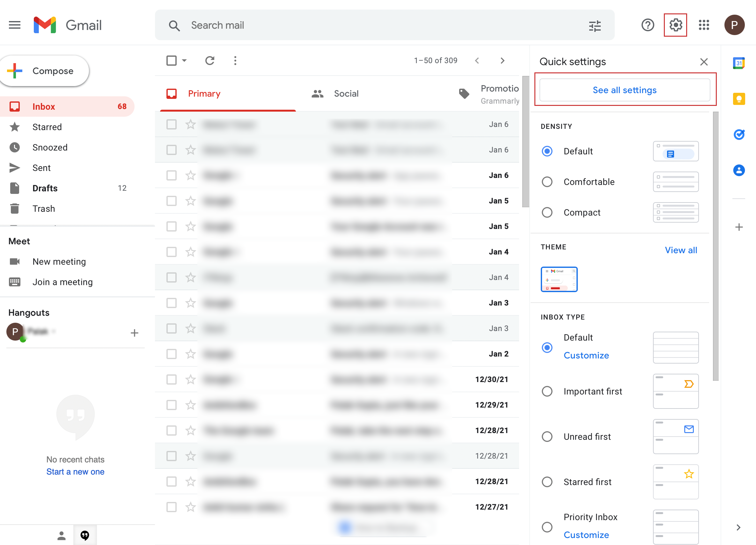Screen dimensions: 756x545
Task: Click the Settings gear icon
Action: 675,25
